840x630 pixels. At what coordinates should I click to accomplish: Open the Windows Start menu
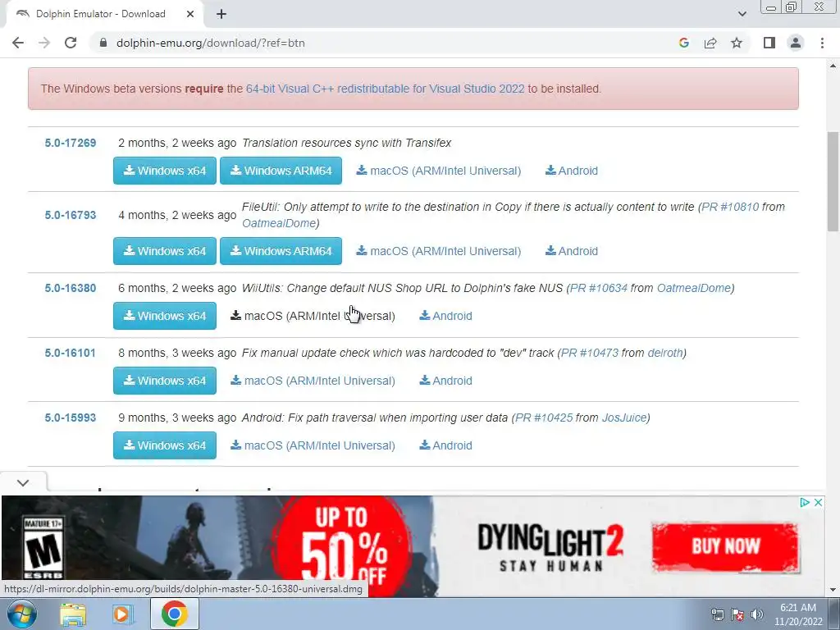pyautogui.click(x=21, y=614)
